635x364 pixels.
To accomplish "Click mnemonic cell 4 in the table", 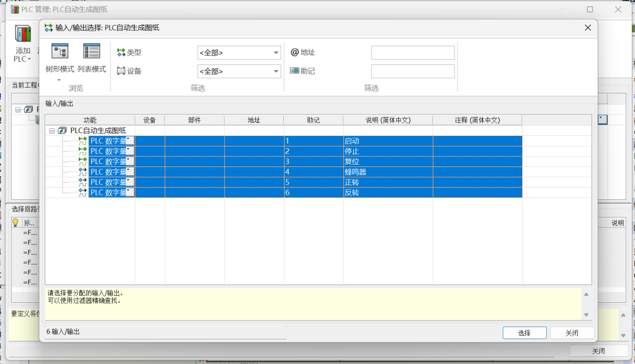I will [314, 172].
